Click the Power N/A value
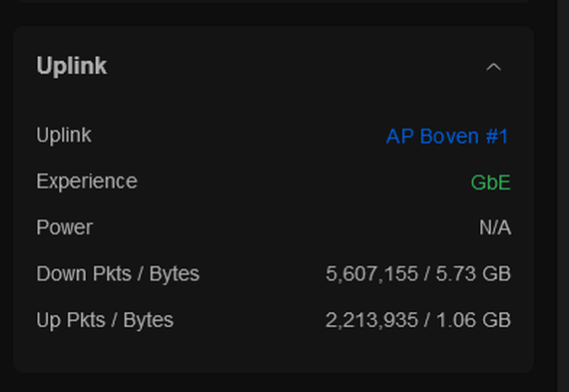Screen dimensions: 569x392 495,228
